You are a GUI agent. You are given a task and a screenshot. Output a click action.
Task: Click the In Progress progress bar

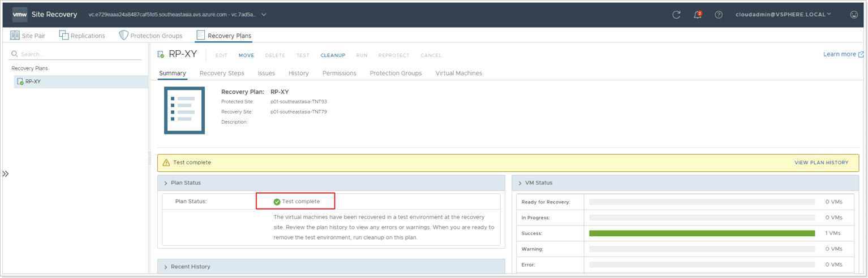pyautogui.click(x=702, y=218)
